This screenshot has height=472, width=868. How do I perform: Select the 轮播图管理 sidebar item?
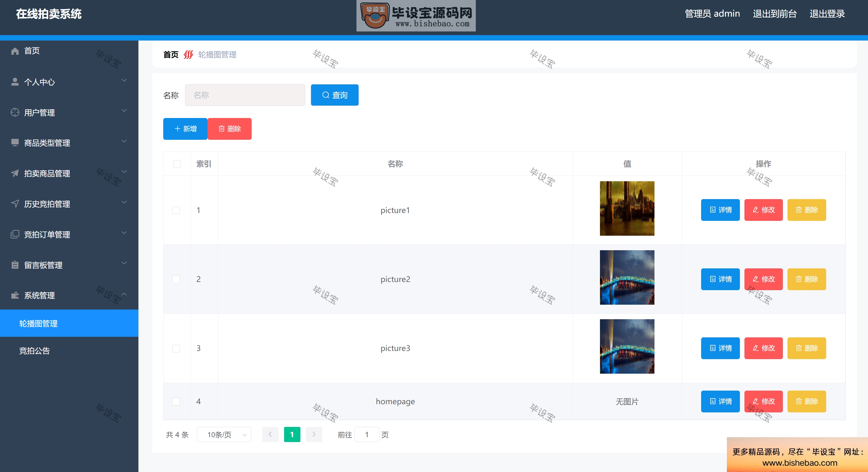38,323
